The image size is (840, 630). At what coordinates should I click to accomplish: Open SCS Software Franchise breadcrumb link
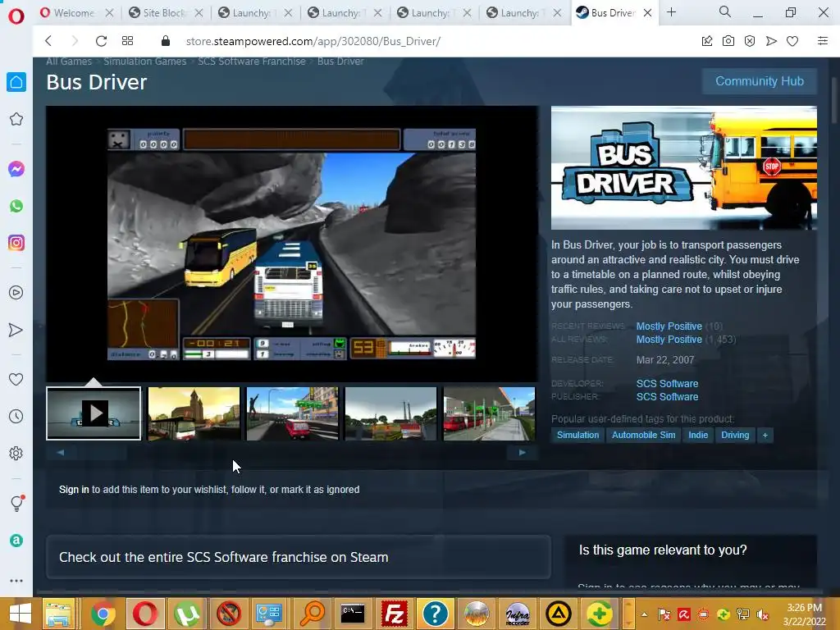click(x=251, y=61)
